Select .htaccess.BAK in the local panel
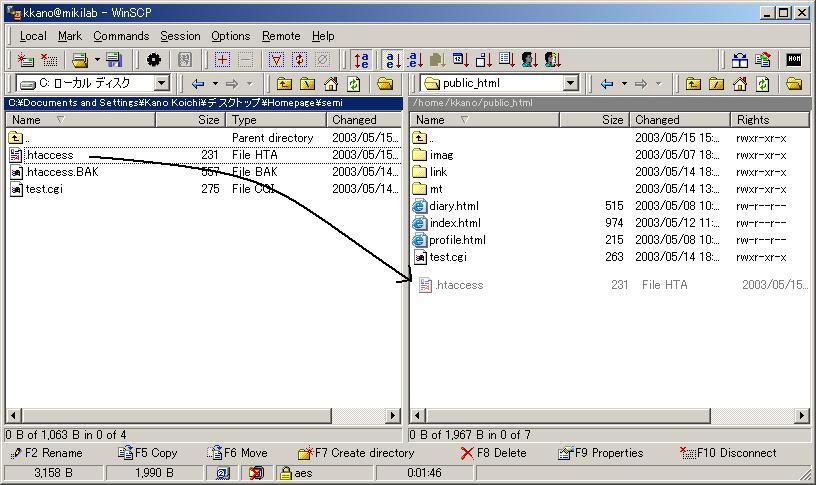This screenshot has width=816, height=485. [62, 172]
